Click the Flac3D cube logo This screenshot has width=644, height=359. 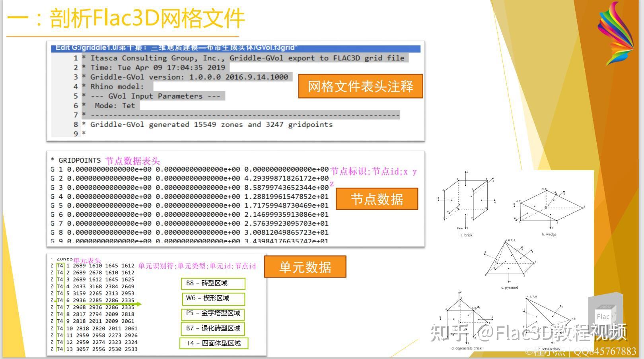(x=605, y=314)
